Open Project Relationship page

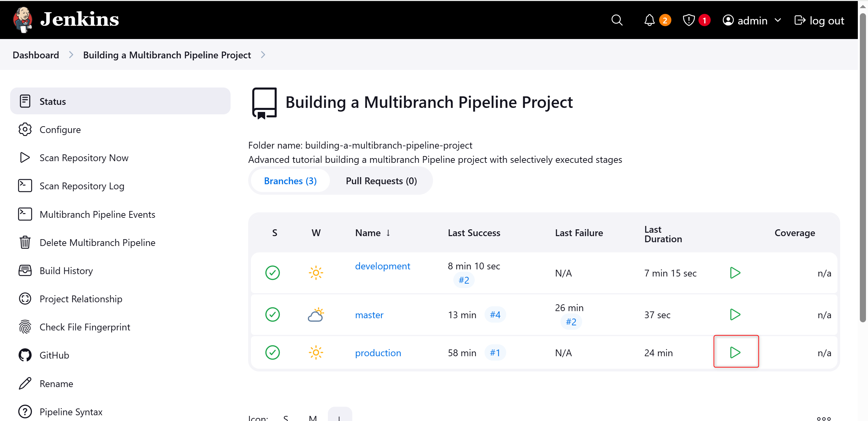pos(120,299)
